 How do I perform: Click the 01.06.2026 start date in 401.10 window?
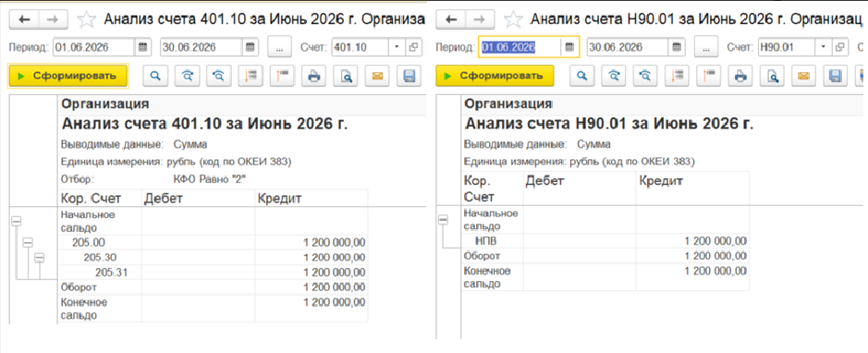click(94, 47)
